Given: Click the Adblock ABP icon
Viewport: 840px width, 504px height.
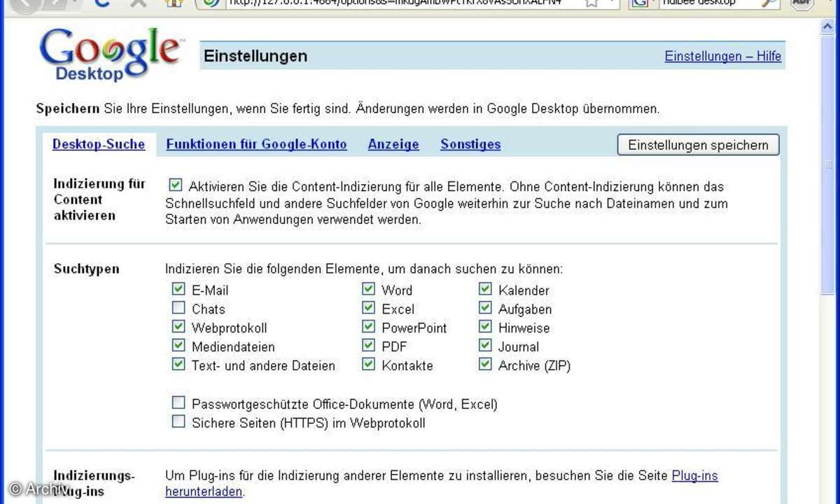Looking at the screenshot, I should pos(802,3).
